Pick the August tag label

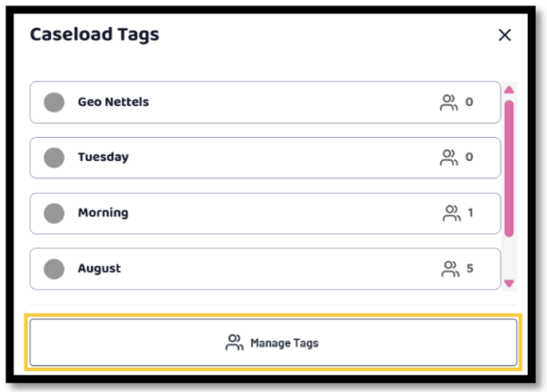pyautogui.click(x=100, y=269)
